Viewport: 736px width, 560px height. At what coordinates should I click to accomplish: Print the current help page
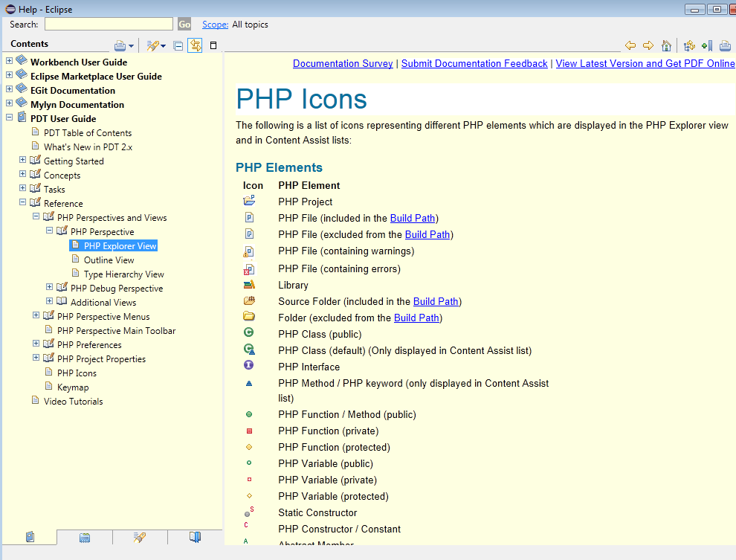coord(725,45)
